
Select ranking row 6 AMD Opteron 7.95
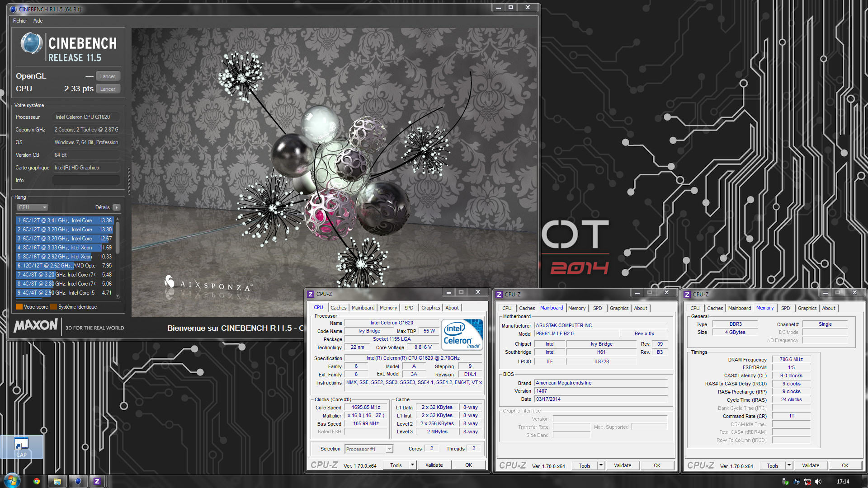(x=65, y=266)
